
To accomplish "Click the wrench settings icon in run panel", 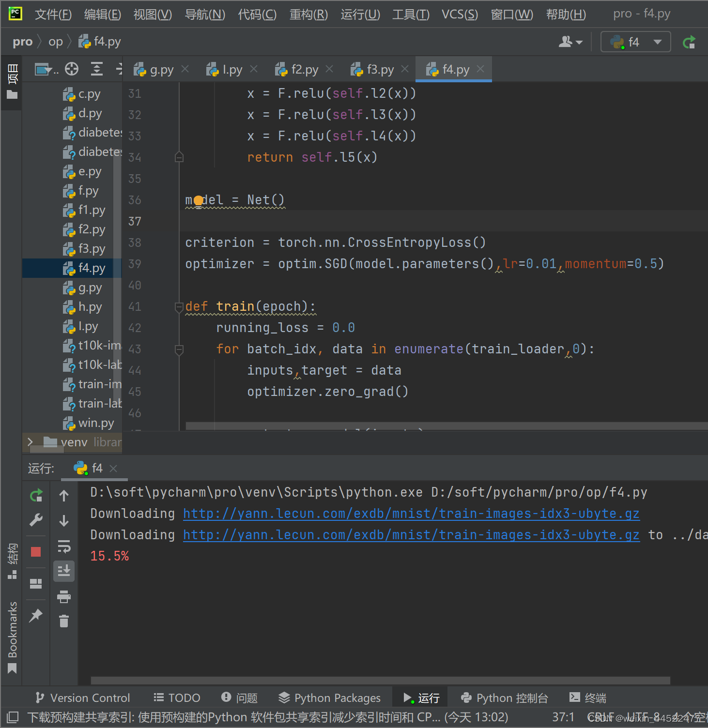I will [36, 520].
